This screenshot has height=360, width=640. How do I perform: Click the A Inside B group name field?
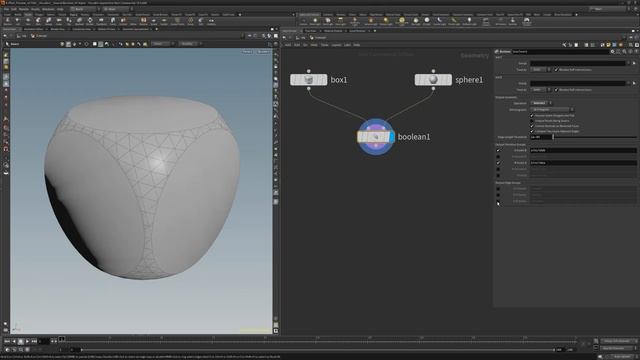point(583,151)
